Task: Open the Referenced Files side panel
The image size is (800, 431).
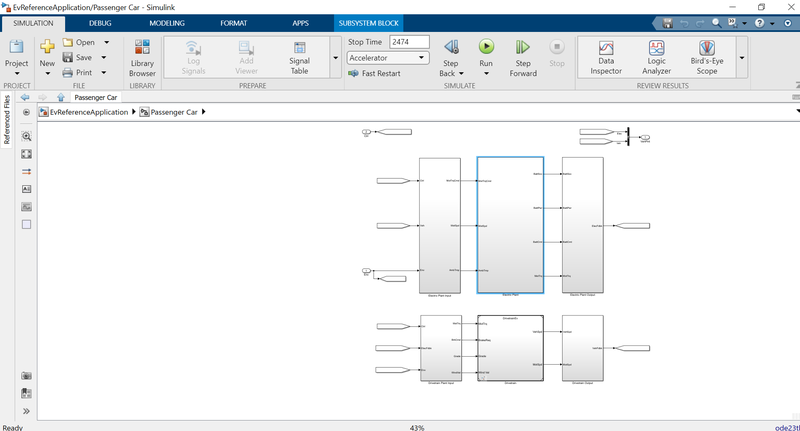Action: pyautogui.click(x=7, y=119)
